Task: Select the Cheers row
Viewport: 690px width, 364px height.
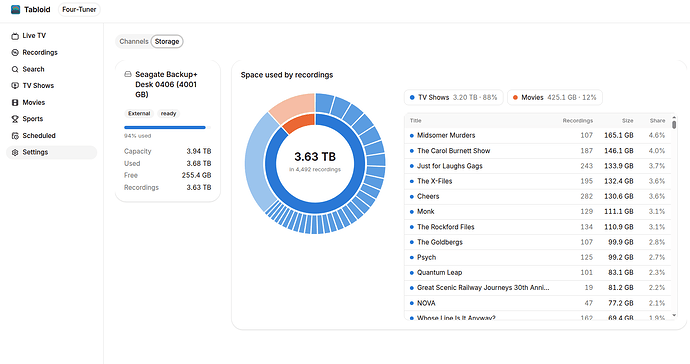Action: click(538, 196)
